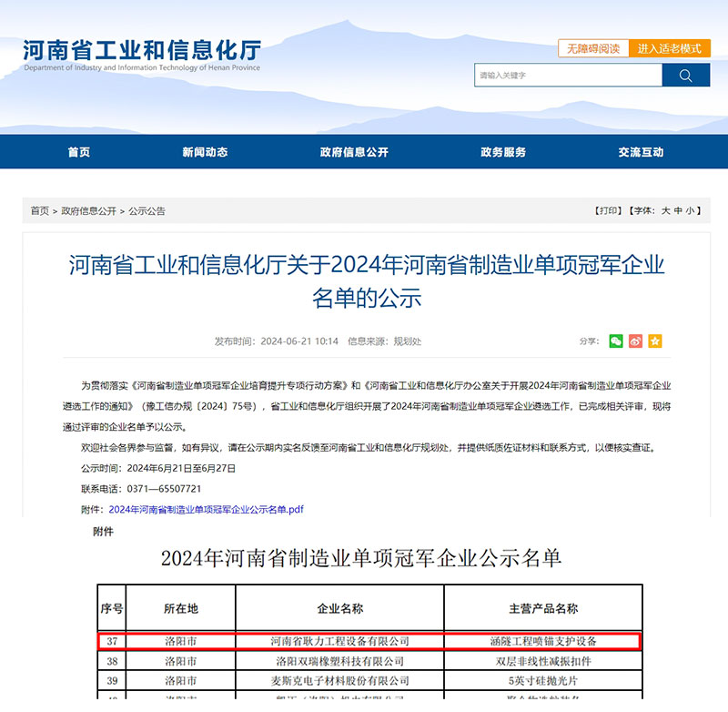The image size is (728, 712).
Task: Share the announcement on Weibo
Action: coord(635,341)
